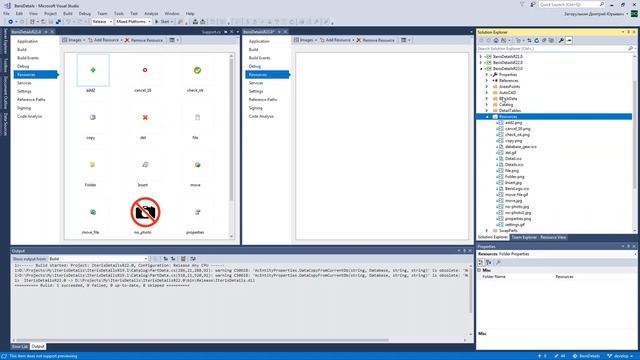Image resolution: width=640 pixels, height=360 pixels.
Task: Select the no_photo crossed camera image
Action: (145, 212)
